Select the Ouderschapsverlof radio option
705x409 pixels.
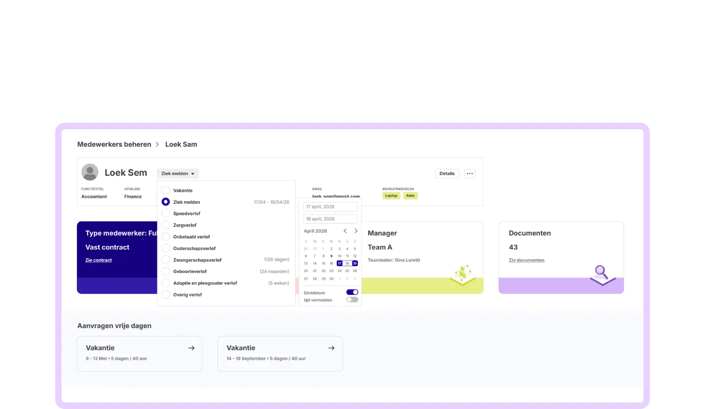pyautogui.click(x=165, y=248)
